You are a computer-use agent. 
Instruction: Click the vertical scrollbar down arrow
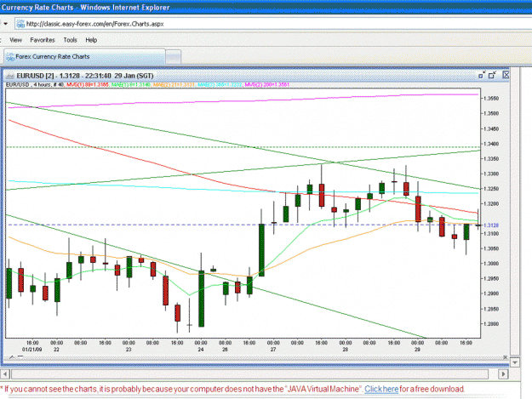point(515,362)
